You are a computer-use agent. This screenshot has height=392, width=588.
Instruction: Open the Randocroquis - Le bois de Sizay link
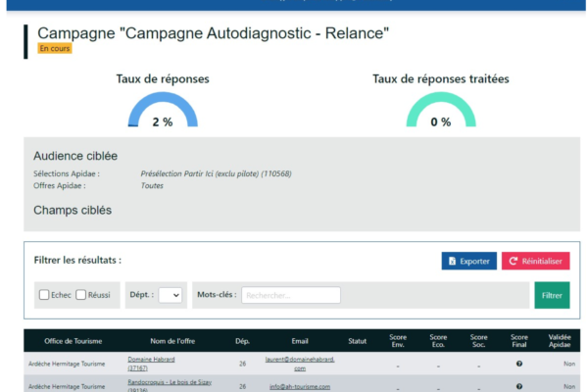[x=170, y=385]
